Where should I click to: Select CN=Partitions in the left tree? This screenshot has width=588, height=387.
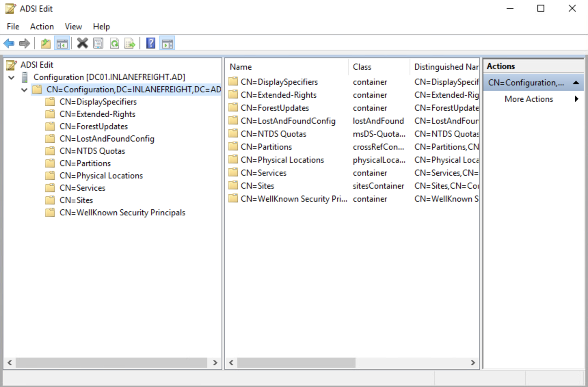pyautogui.click(x=85, y=163)
